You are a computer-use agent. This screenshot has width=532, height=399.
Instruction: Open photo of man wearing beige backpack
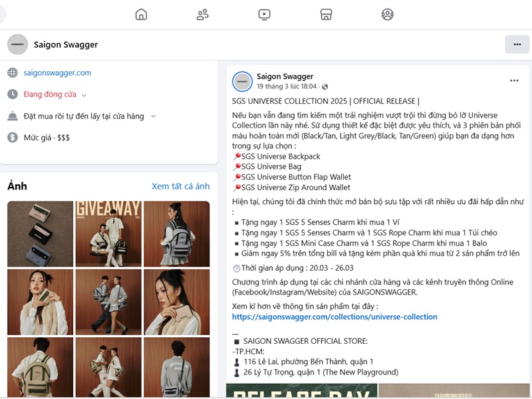(x=40, y=367)
